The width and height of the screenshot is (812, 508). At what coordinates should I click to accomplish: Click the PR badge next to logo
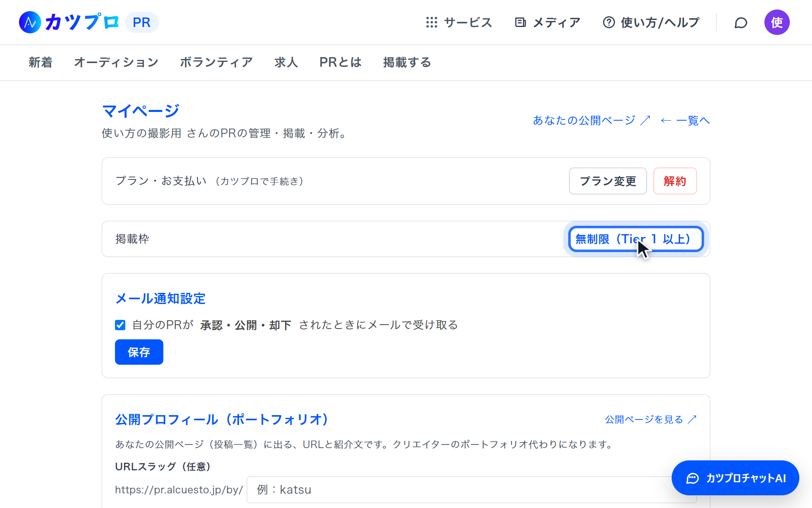[142, 22]
